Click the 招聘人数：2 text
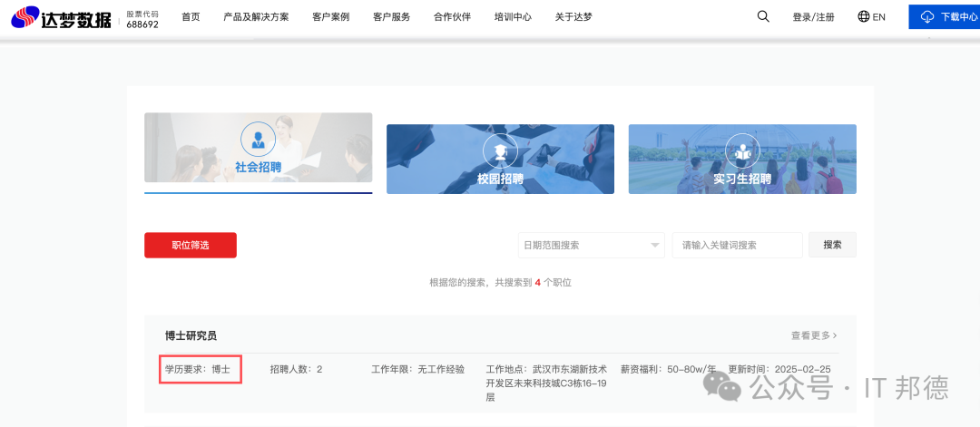Screen dimensions: 980x427 coord(296,370)
